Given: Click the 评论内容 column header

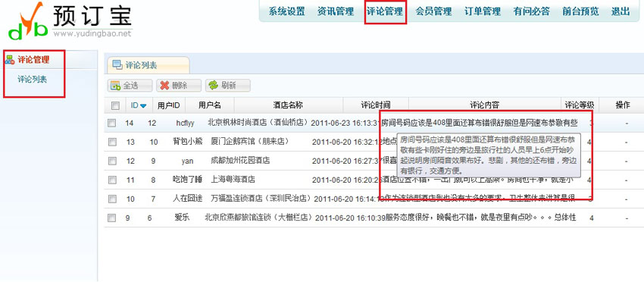Looking at the screenshot, I should click(485, 105).
